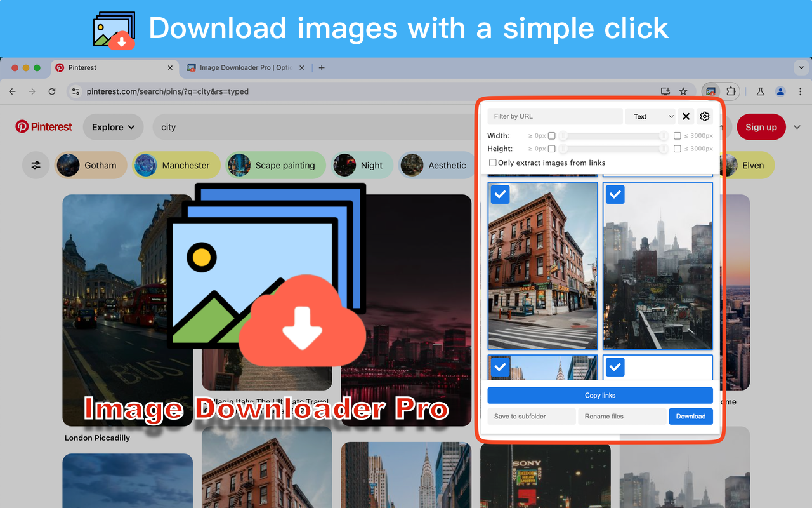Click inside the Filter by URL field
Image resolution: width=812 pixels, height=508 pixels.
coord(554,116)
